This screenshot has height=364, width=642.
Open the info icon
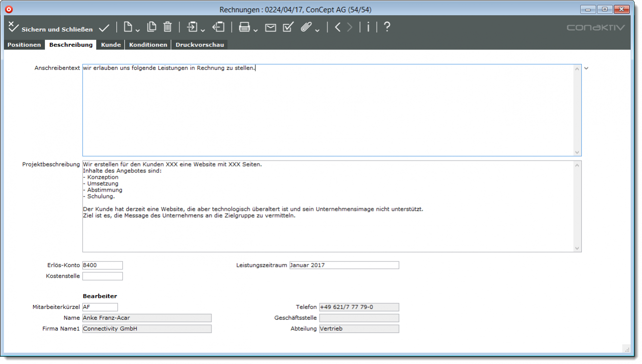368,27
